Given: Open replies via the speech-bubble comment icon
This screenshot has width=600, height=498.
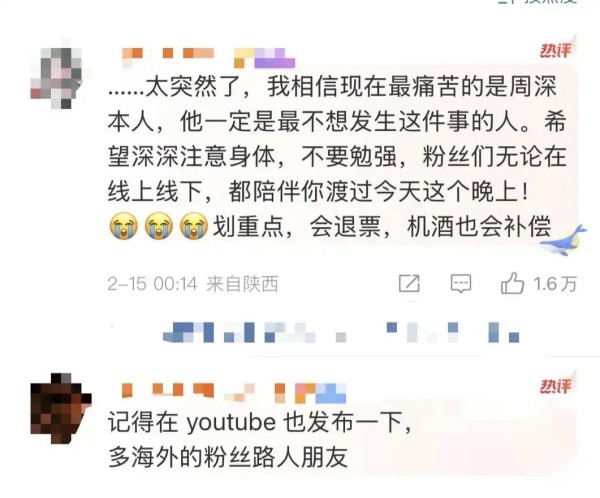Looking at the screenshot, I should coord(461,284).
